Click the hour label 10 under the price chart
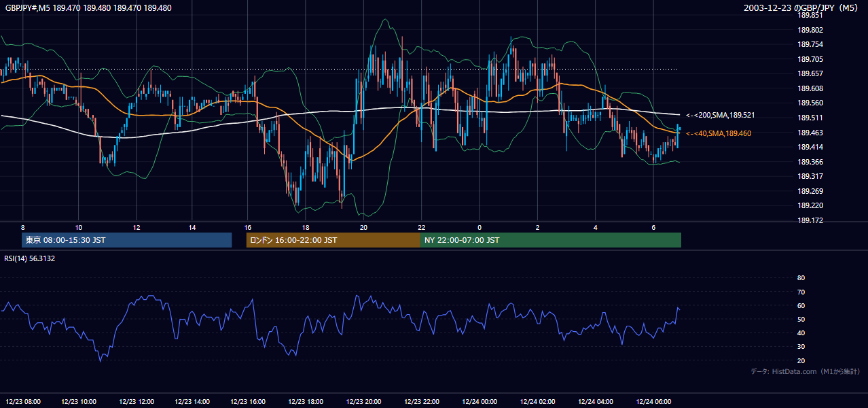This screenshot has height=408, width=868. pos(79,227)
